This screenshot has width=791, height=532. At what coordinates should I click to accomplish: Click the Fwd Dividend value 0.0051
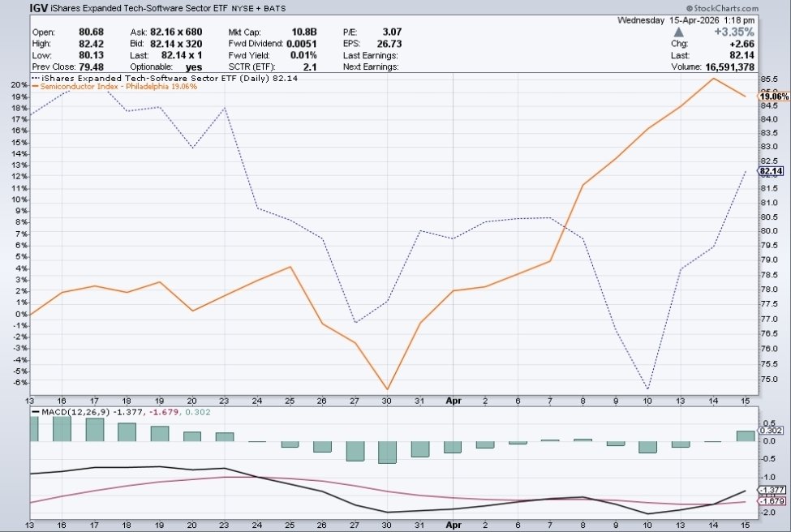(302, 43)
